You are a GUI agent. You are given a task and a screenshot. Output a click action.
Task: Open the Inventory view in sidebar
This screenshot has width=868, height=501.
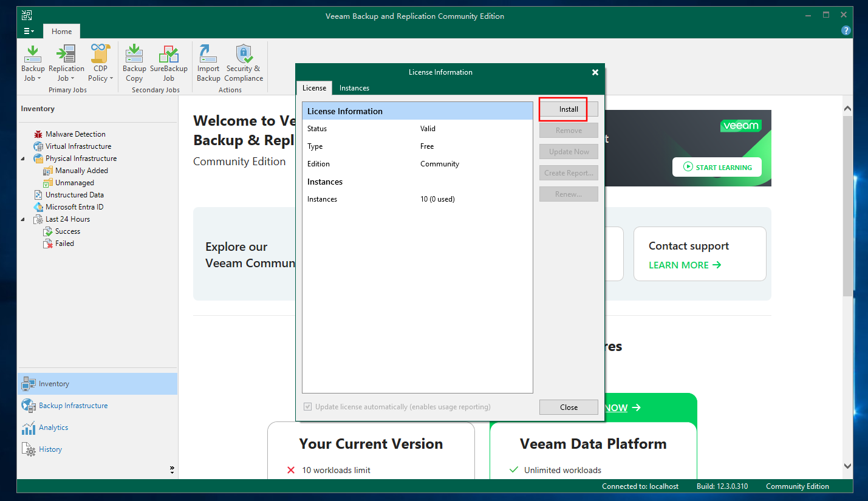(97, 384)
